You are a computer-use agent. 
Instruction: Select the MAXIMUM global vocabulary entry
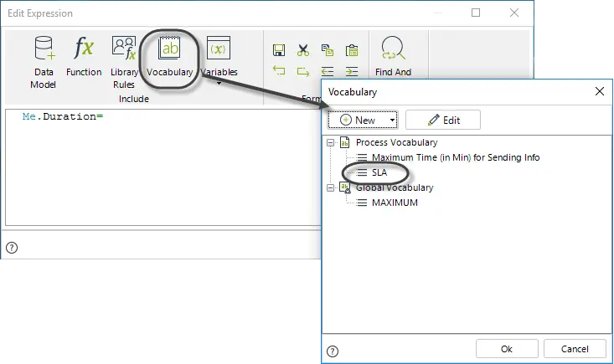[x=395, y=203]
